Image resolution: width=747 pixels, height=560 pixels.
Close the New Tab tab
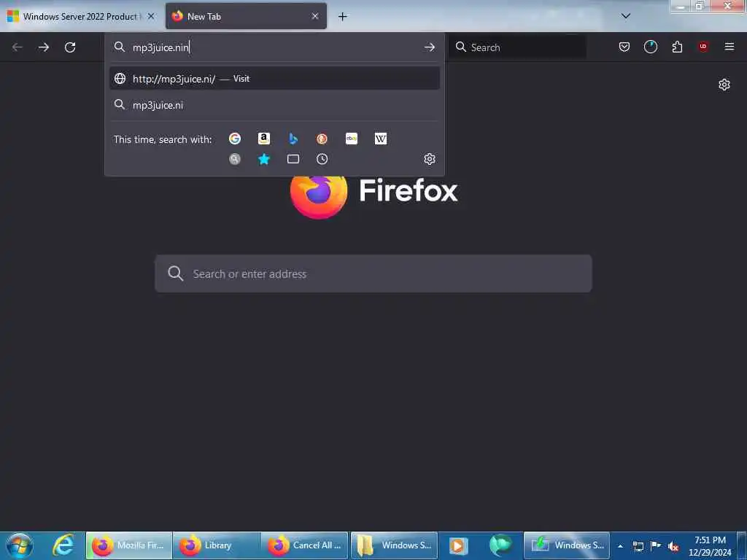(315, 16)
